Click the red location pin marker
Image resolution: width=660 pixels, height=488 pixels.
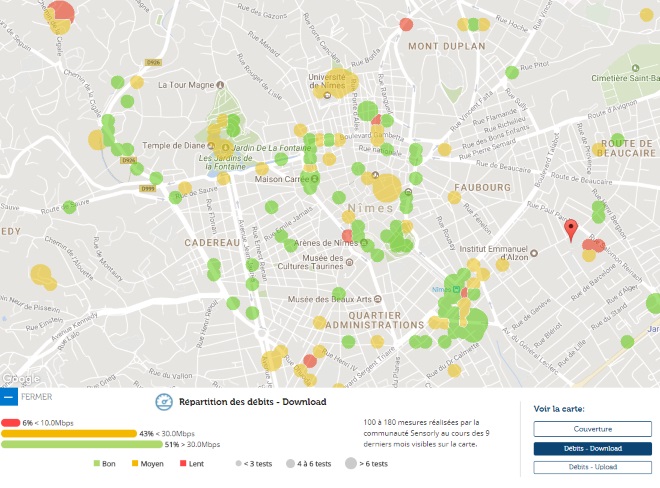[571, 231]
